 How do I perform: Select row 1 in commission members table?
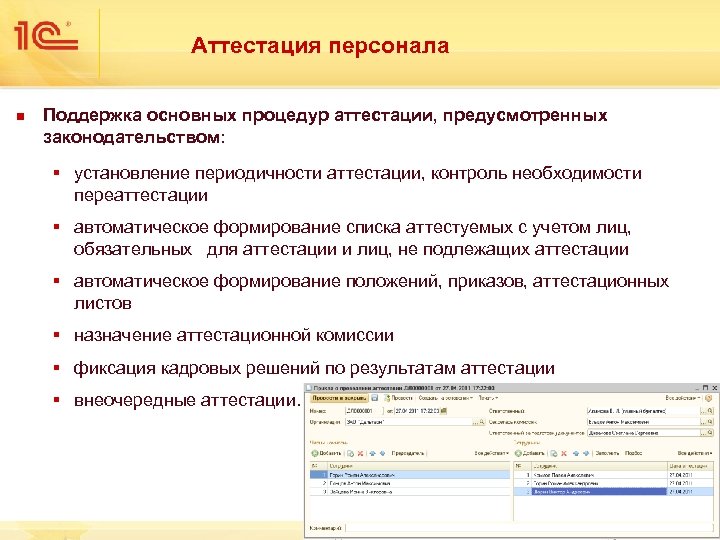410,475
